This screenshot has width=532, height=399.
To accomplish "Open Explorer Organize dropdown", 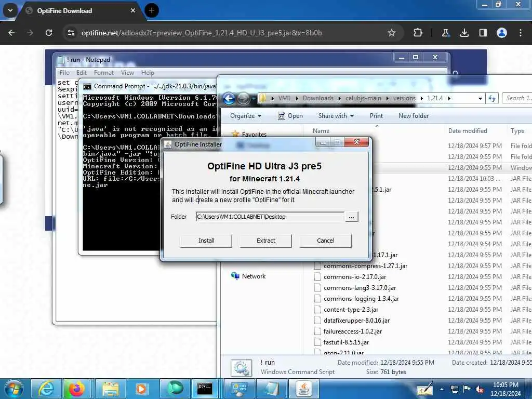I will tap(246, 116).
